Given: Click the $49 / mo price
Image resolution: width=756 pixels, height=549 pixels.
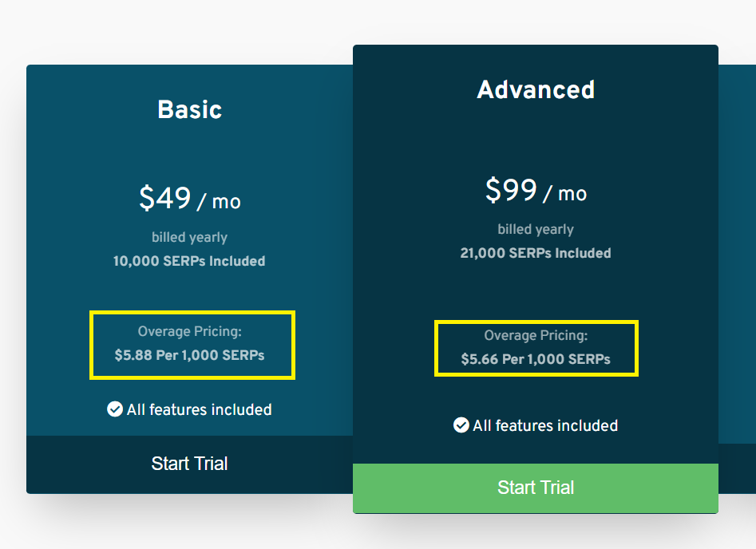Looking at the screenshot, I should tap(189, 199).
